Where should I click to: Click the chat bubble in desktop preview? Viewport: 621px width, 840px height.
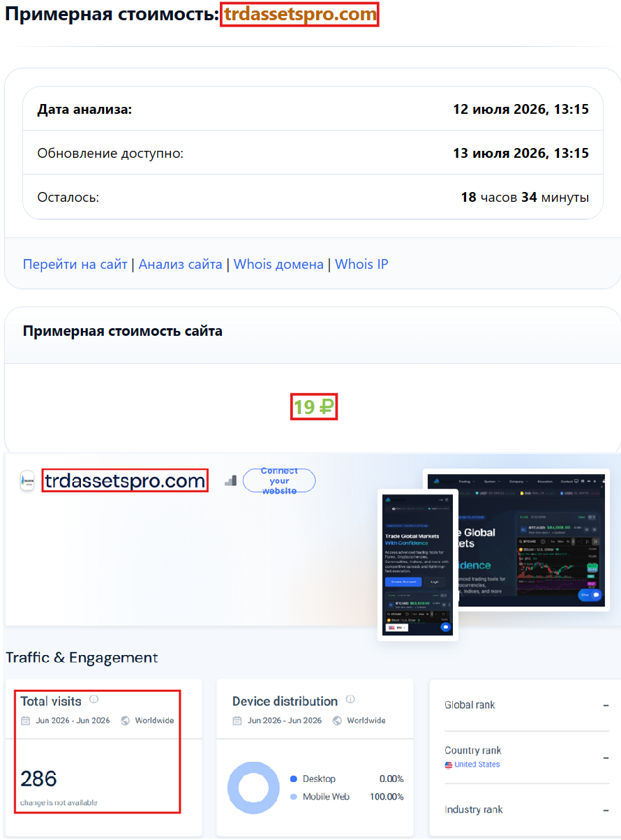pyautogui.click(x=590, y=595)
